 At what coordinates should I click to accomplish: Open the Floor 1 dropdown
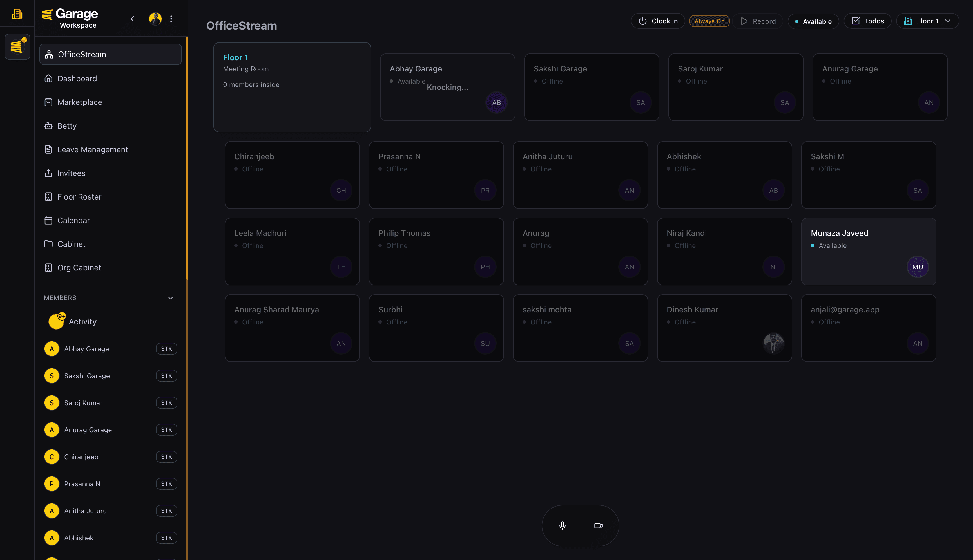pos(927,21)
